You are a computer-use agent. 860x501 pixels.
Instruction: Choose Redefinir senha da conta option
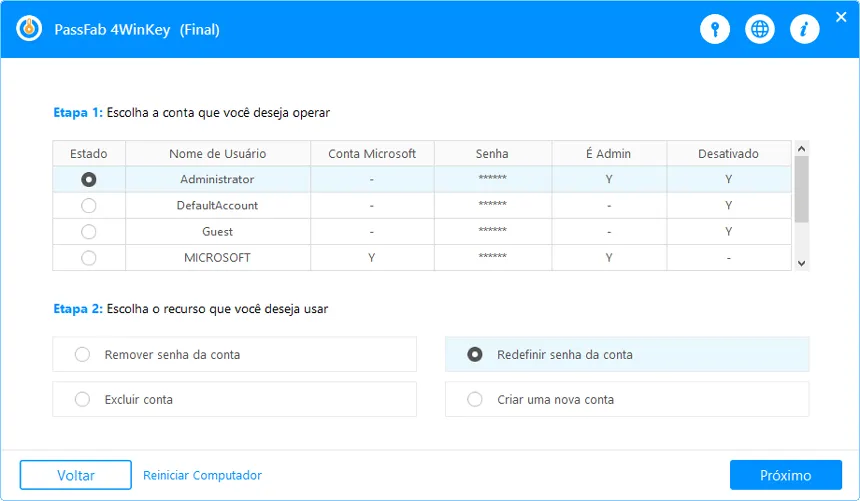click(x=475, y=355)
